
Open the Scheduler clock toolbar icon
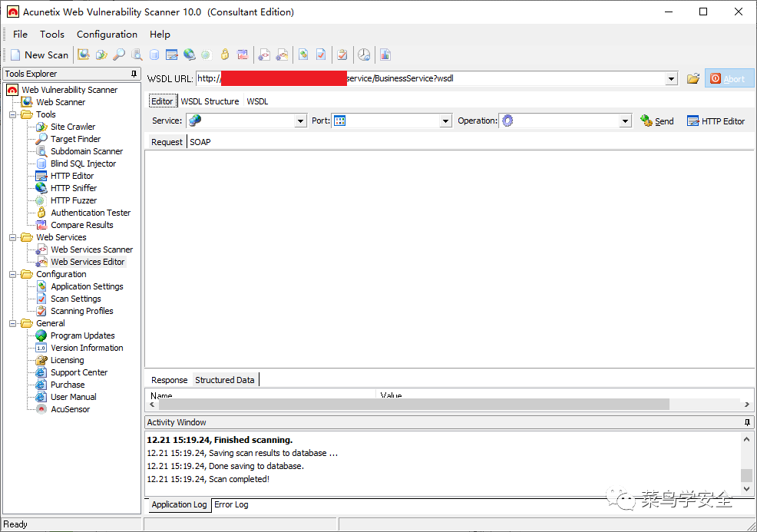364,55
